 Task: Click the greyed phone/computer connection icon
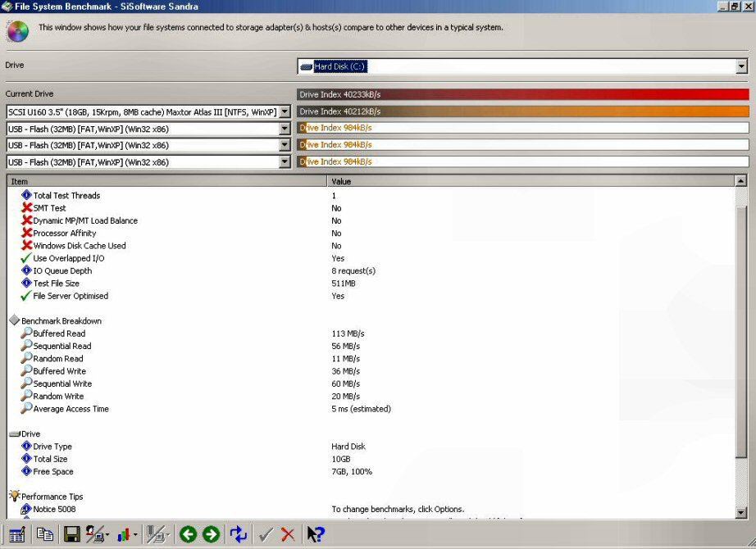[156, 534]
